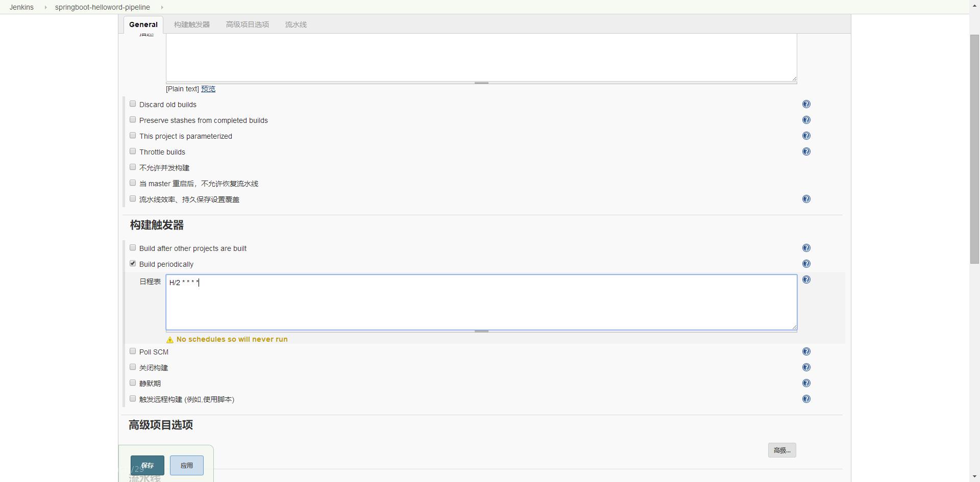Open help for Discard old builds
This screenshot has width=980, height=482.
click(806, 104)
